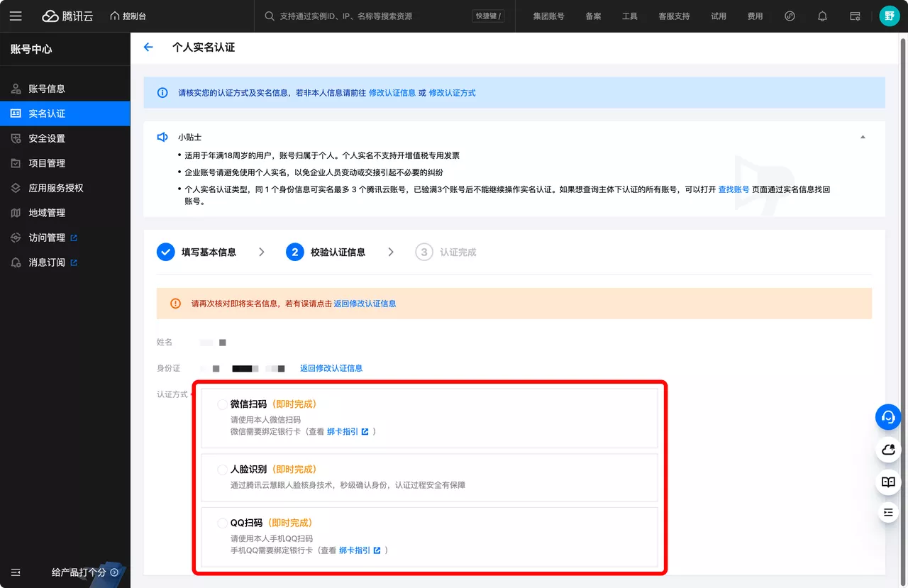Click the 返回修改认证信息 link
This screenshot has height=588, width=908.
click(x=331, y=368)
